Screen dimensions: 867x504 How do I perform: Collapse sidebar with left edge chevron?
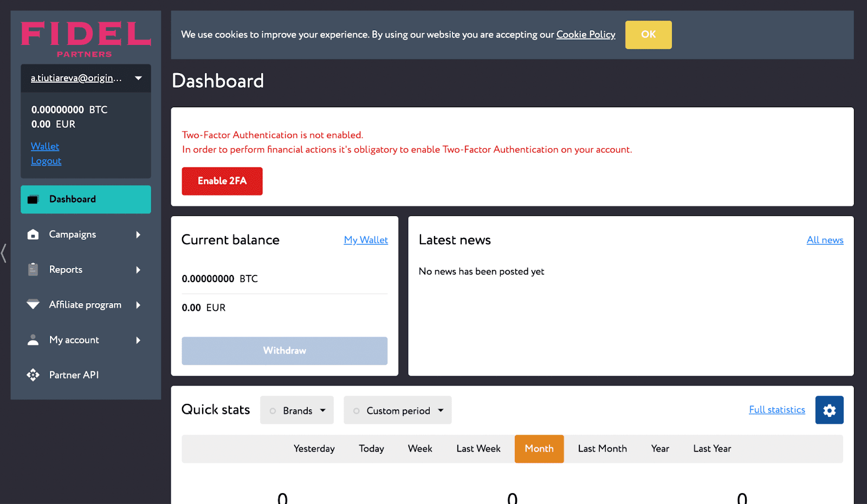click(x=4, y=253)
